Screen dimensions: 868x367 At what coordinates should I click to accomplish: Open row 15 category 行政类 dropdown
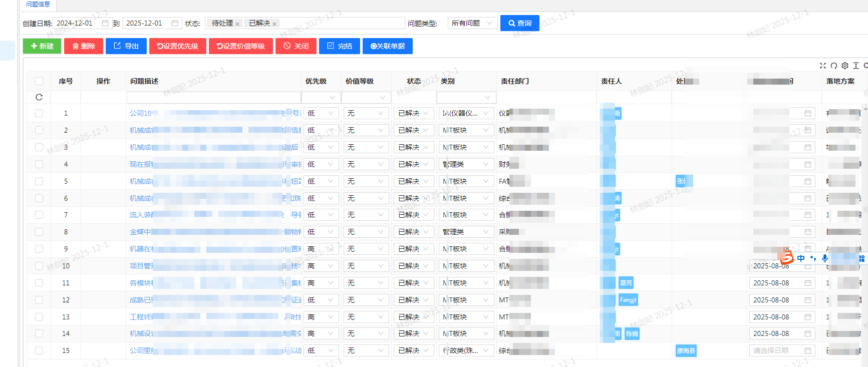(x=466, y=350)
